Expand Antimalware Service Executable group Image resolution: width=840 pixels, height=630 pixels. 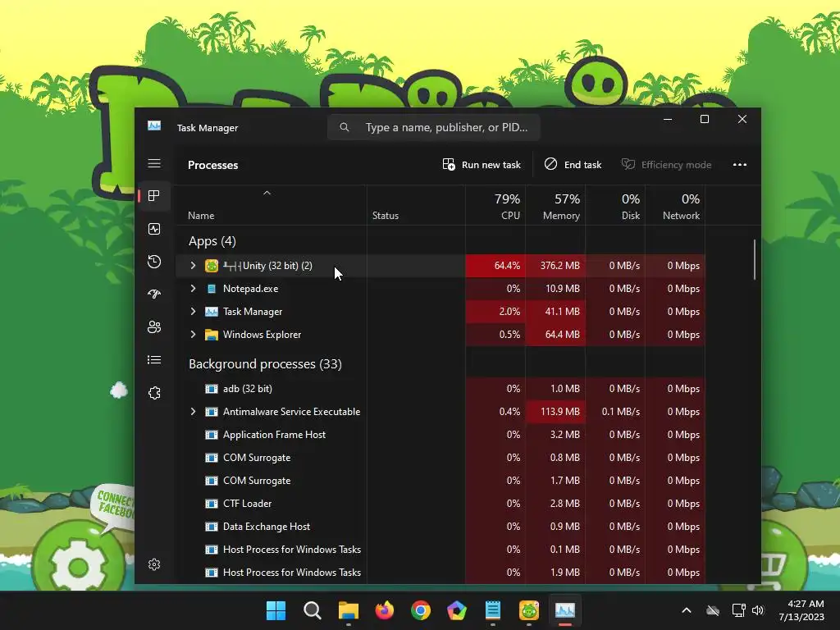[x=194, y=412]
